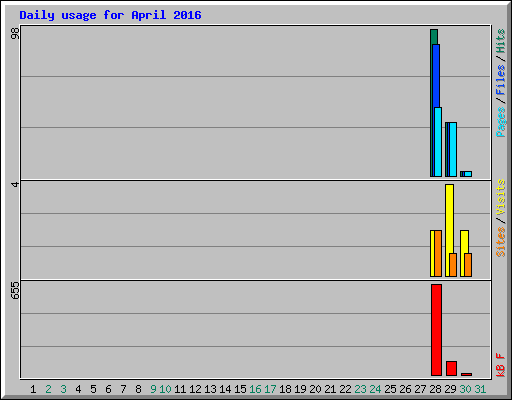This screenshot has width=512, height=400.
Task: Click the cyan Pages bar for day 28
Action: pos(438,142)
